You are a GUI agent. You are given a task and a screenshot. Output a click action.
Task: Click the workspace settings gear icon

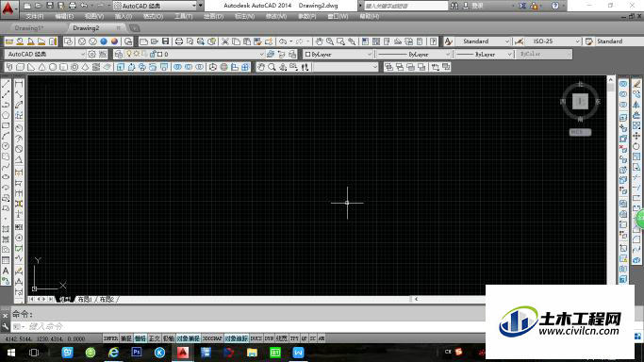point(92,54)
